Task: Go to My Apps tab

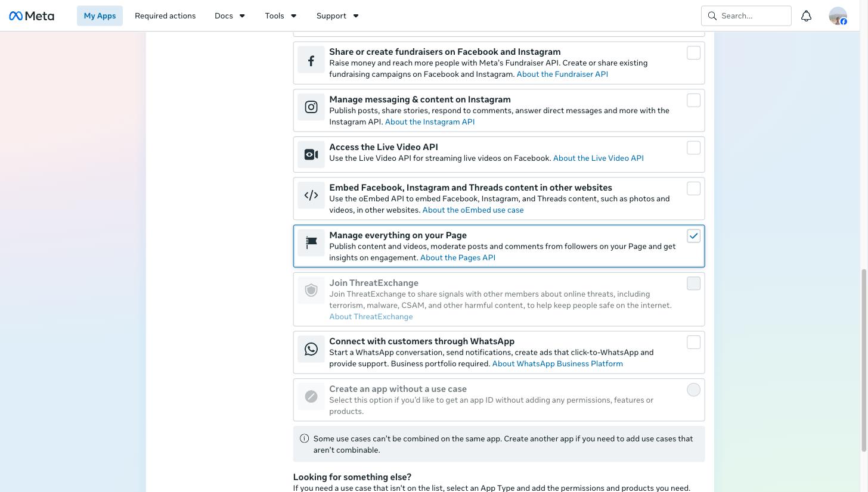Action: coord(100,16)
